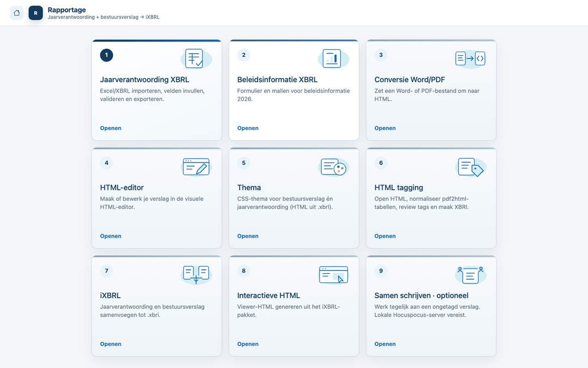Image resolution: width=588 pixels, height=368 pixels.
Task: Click the Conversie Word/PDF card title
Action: 409,80
